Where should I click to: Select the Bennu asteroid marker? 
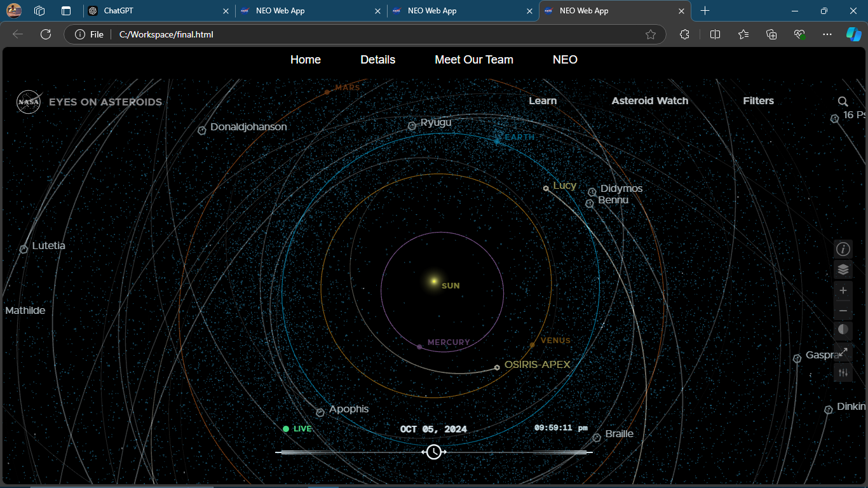pyautogui.click(x=590, y=203)
